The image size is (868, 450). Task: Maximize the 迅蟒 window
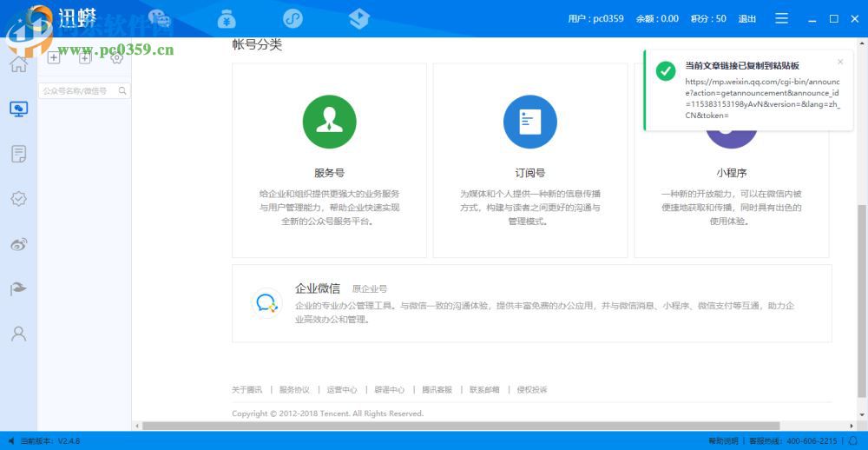point(833,19)
